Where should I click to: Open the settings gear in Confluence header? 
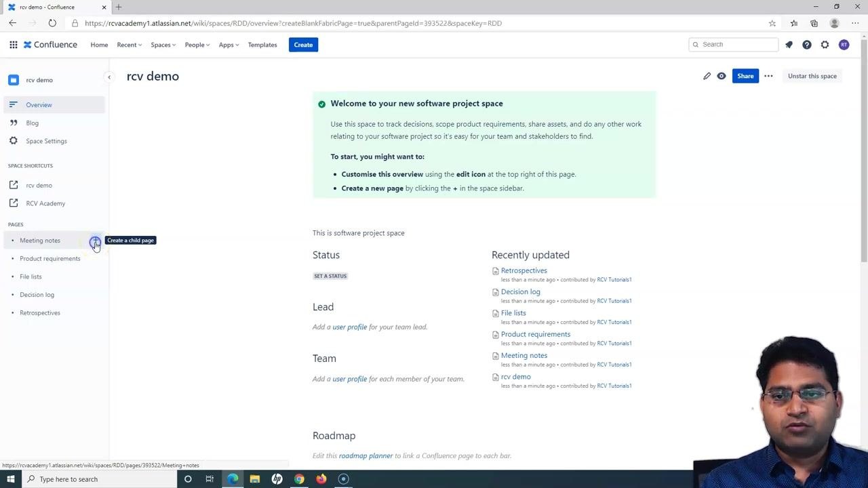coord(825,45)
